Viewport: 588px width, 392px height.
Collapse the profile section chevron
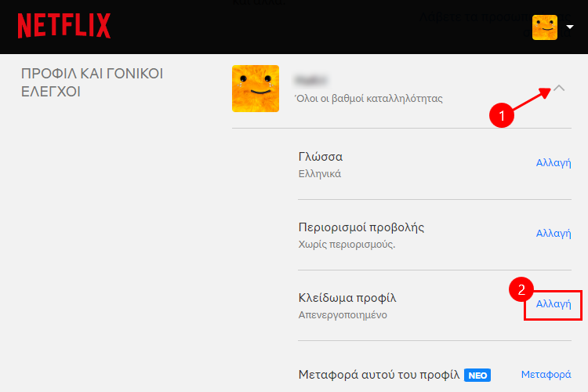click(559, 88)
